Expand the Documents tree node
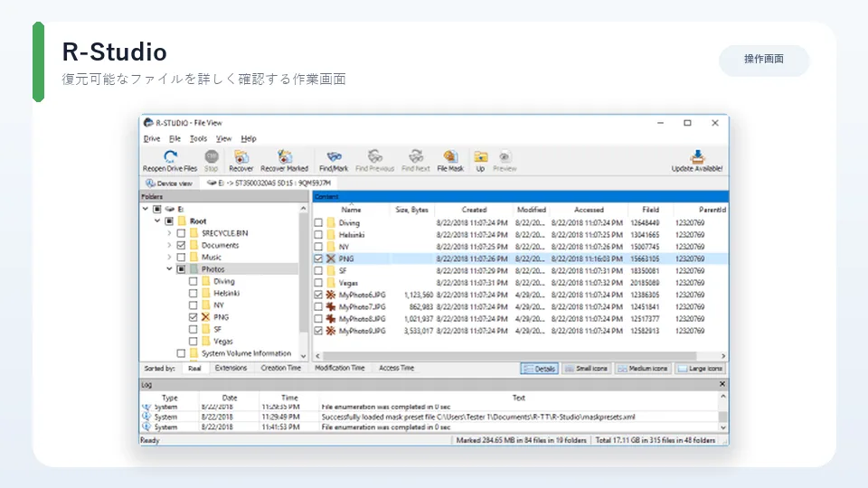This screenshot has height=488, width=868. click(x=169, y=245)
